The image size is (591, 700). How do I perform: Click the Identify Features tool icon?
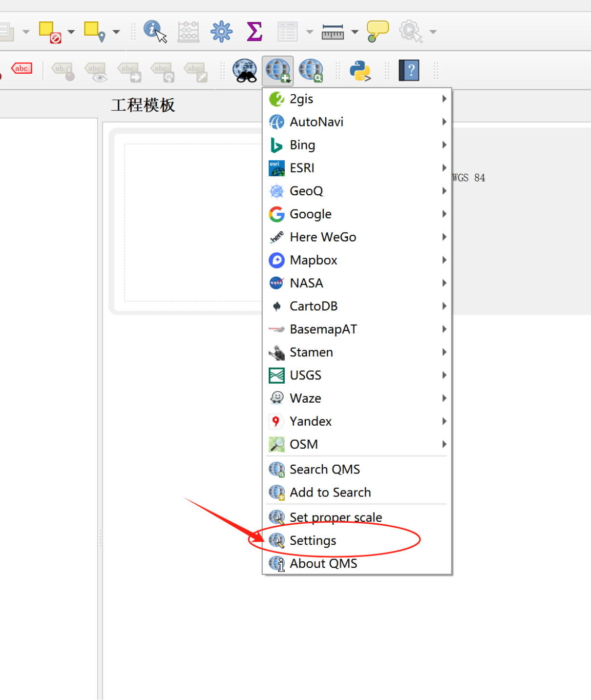coord(155,31)
